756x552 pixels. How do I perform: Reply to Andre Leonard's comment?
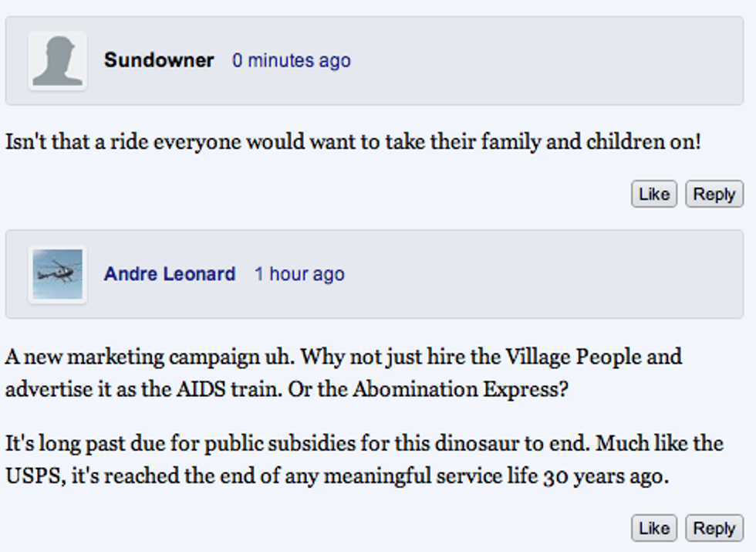click(714, 528)
